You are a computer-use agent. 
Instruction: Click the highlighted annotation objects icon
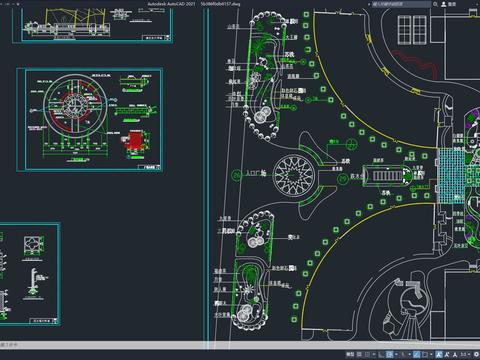tap(439, 354)
